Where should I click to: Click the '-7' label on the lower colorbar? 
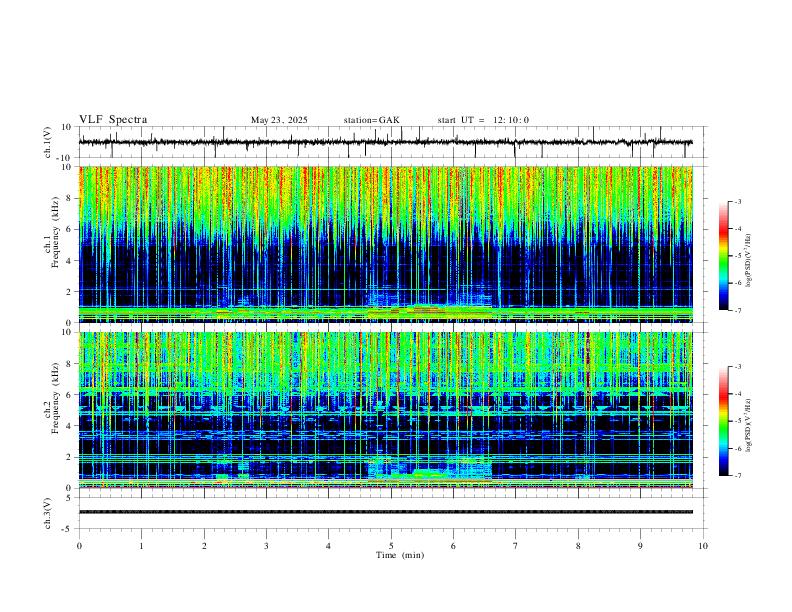[737, 476]
